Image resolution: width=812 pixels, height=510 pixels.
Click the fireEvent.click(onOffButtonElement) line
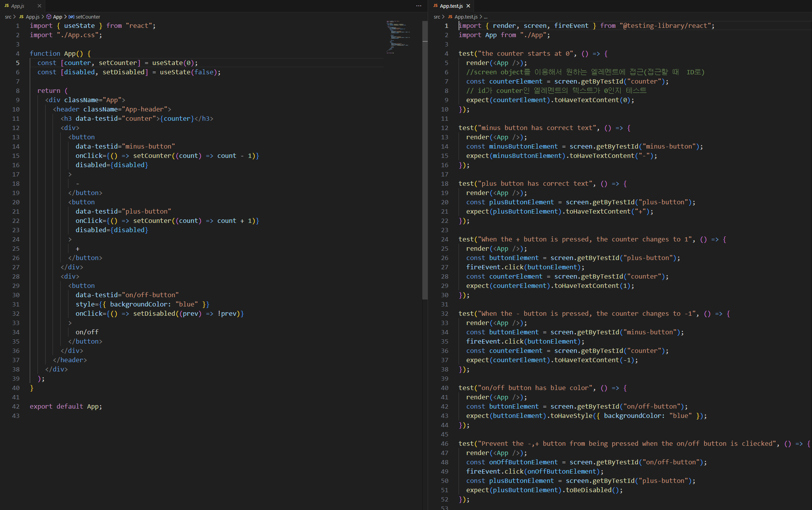coord(535,471)
